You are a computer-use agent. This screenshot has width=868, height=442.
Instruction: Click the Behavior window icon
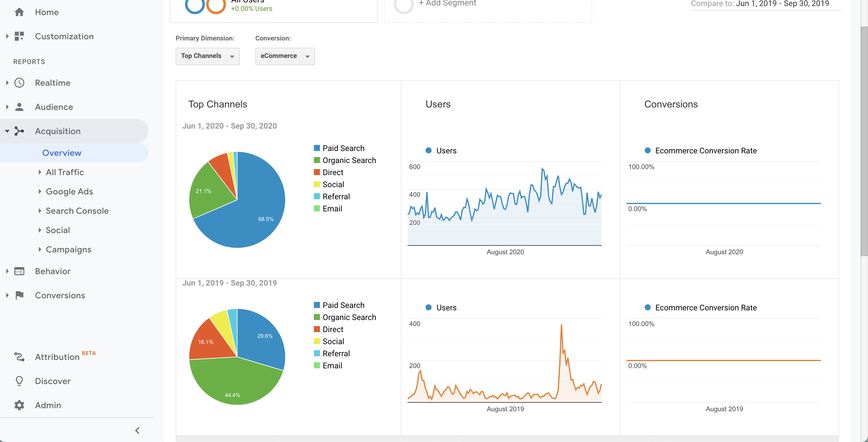coord(19,271)
